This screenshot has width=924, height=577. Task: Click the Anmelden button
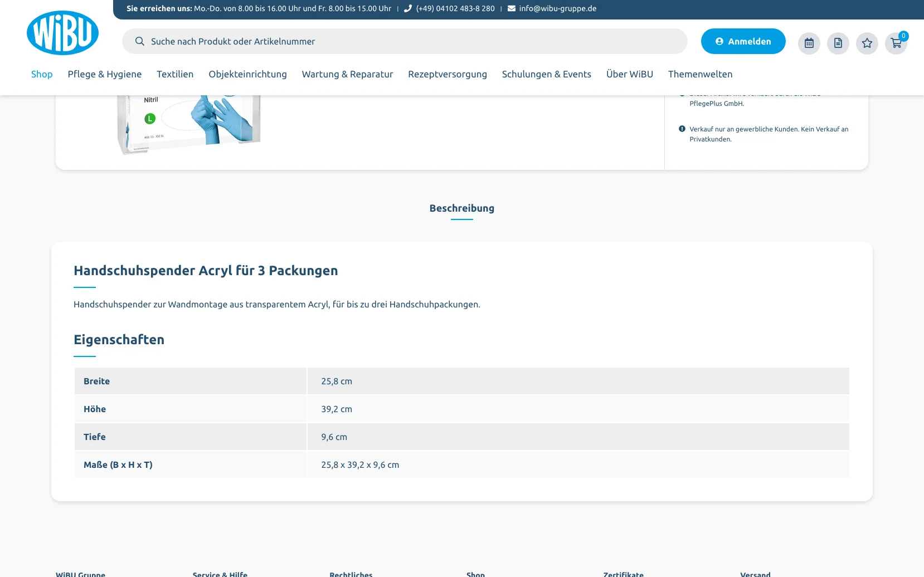pos(743,41)
